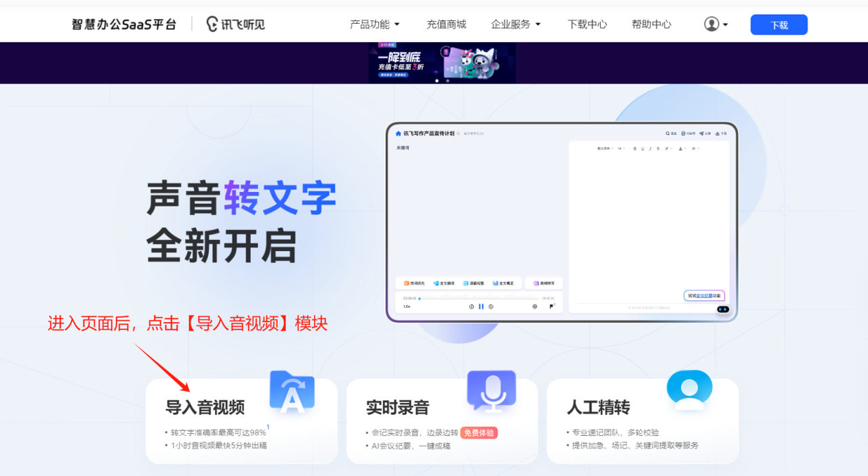Click the robot assistant icon in preview

click(723, 309)
